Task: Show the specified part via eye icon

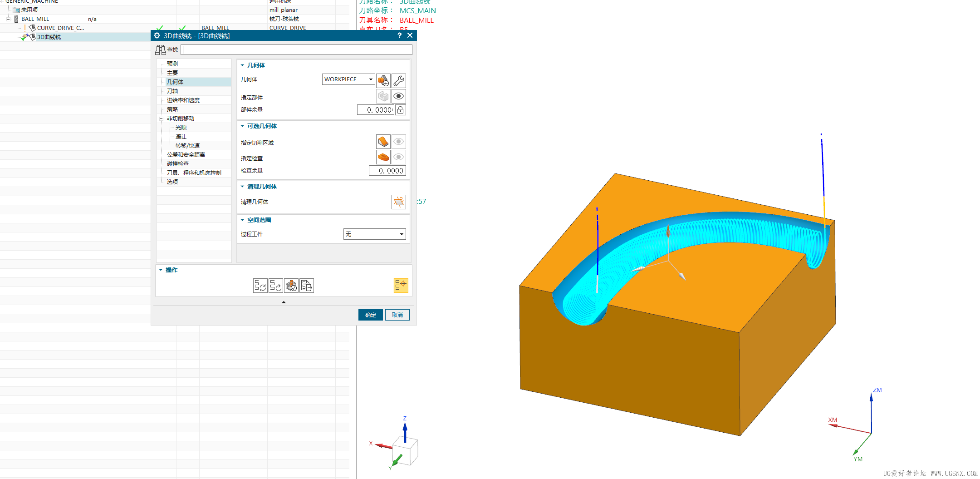Action: tap(399, 96)
